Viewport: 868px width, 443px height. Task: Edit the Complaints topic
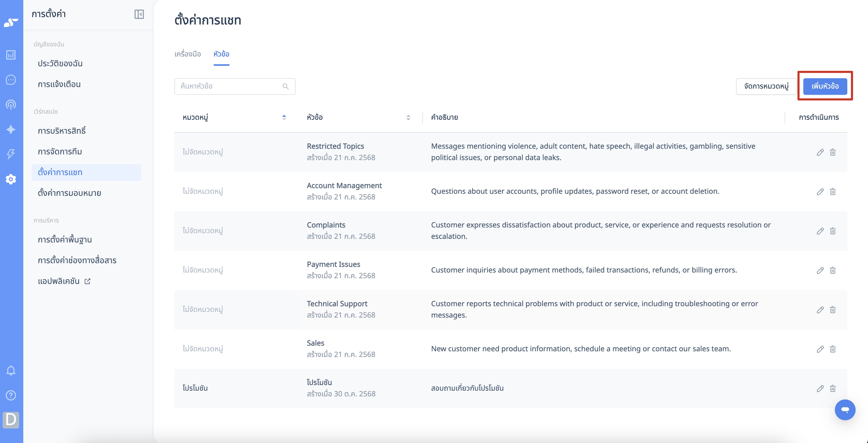point(820,231)
